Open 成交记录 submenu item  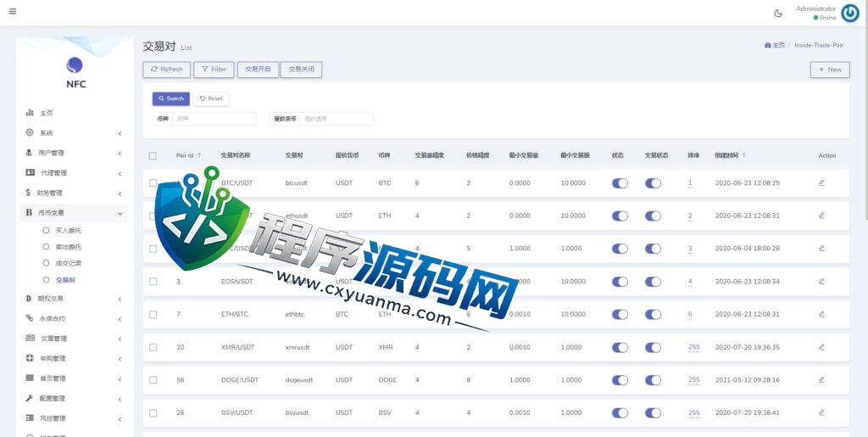pos(68,264)
